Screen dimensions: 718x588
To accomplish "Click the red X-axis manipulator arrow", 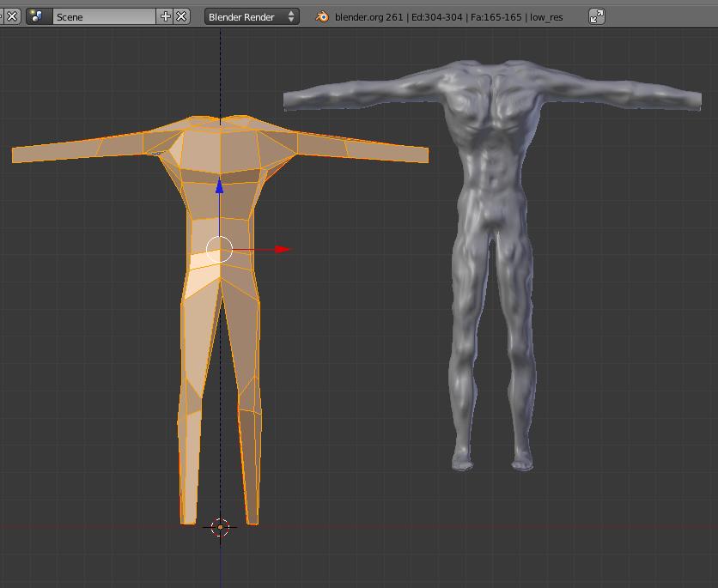I will (283, 250).
